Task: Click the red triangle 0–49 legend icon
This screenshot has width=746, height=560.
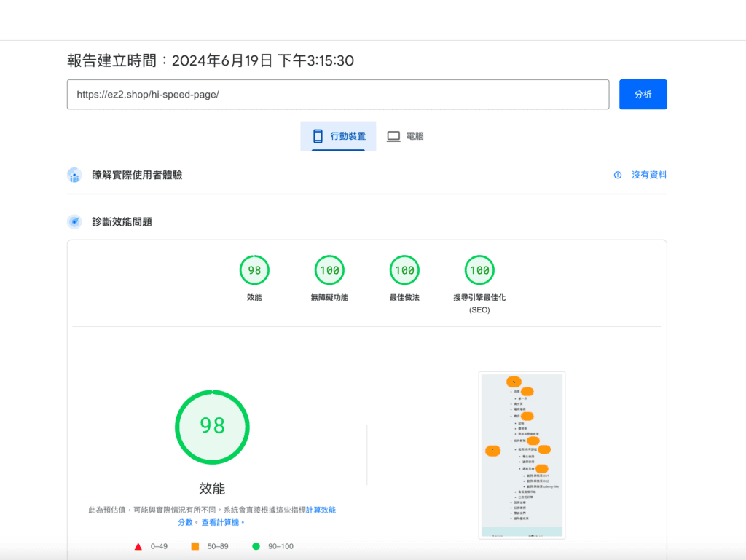Action: 138,546
